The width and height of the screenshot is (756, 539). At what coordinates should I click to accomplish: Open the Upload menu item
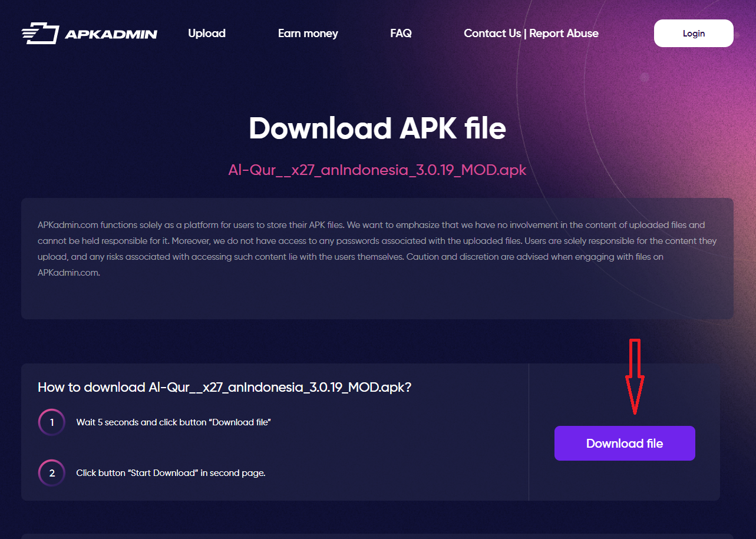[x=207, y=34]
